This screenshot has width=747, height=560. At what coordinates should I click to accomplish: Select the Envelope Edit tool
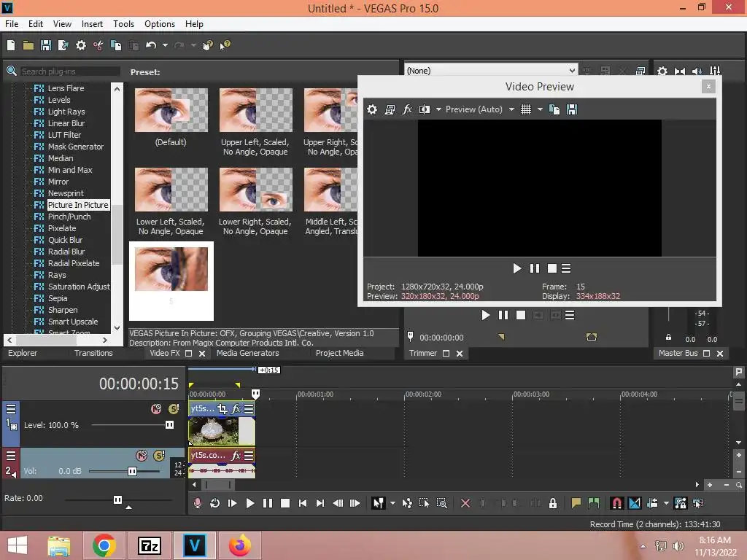[x=407, y=503]
